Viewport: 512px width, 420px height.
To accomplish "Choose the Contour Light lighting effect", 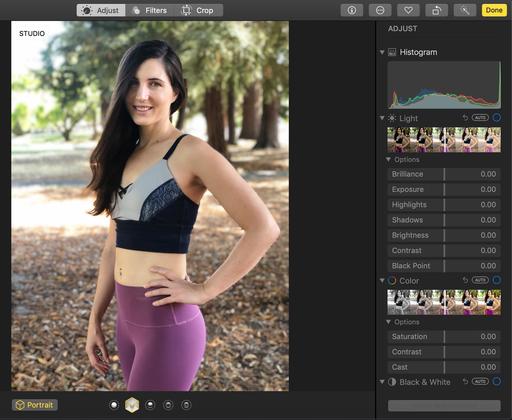I will click(x=150, y=405).
